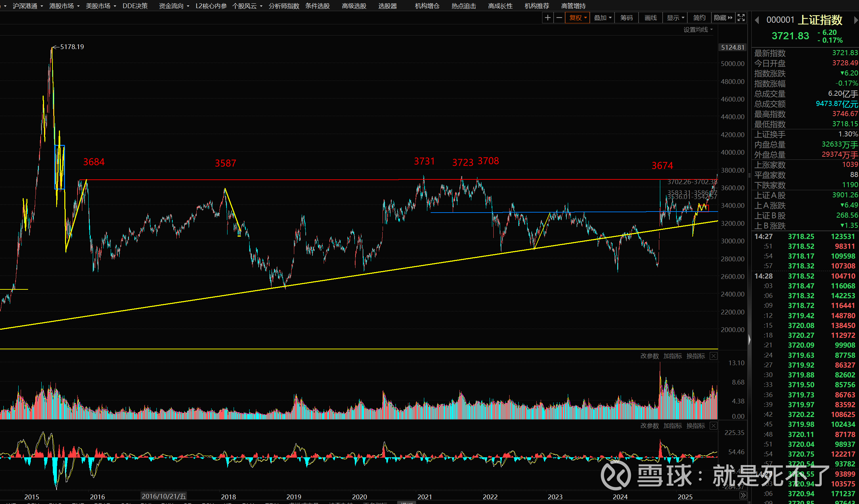Viewport: 859px width, 504px height.
Task: Zoom out chart with minus button
Action: point(559,18)
